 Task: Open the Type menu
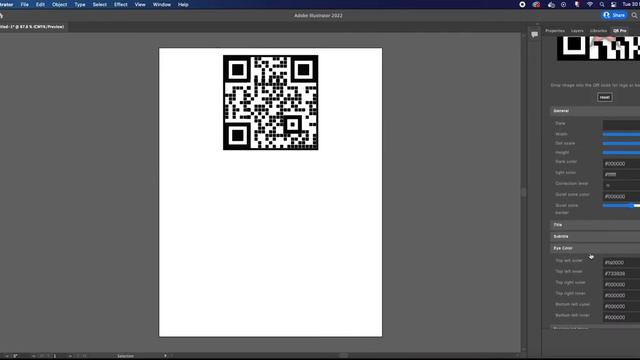pyautogui.click(x=80, y=4)
